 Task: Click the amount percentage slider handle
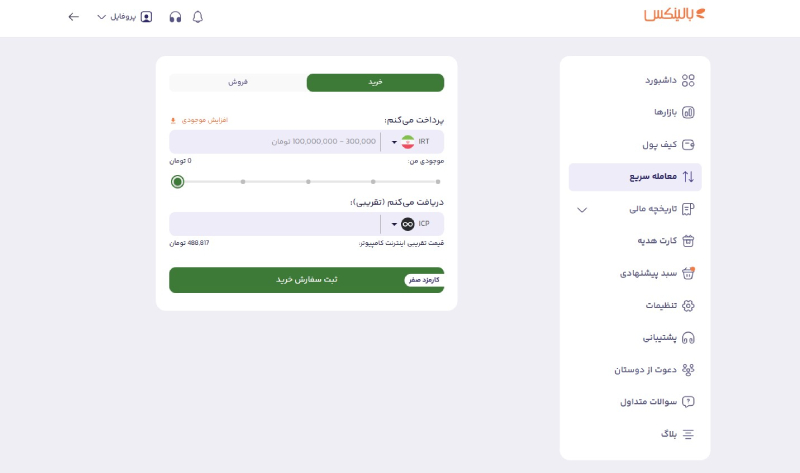tap(178, 182)
